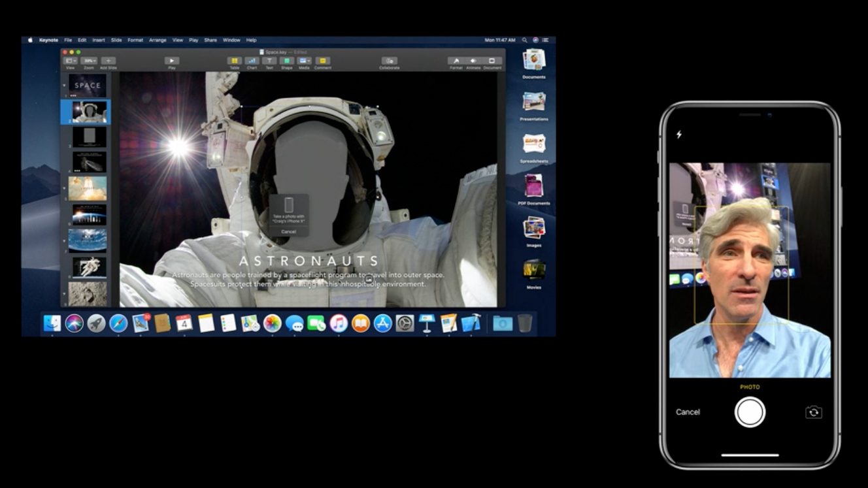868x488 pixels.
Task: Open Safari from the Dock
Action: click(x=118, y=323)
